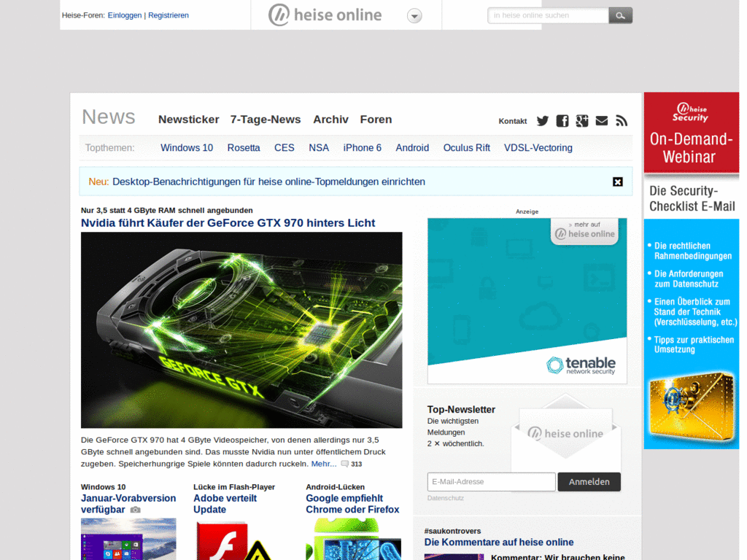Click the golden envelope safe image
Image resolution: width=747 pixels, height=560 pixels.
691,407
